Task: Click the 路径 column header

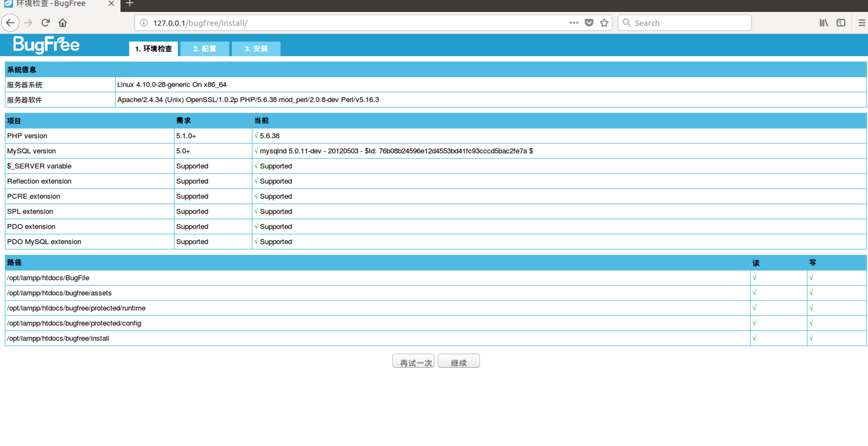Action: pyautogui.click(x=14, y=263)
